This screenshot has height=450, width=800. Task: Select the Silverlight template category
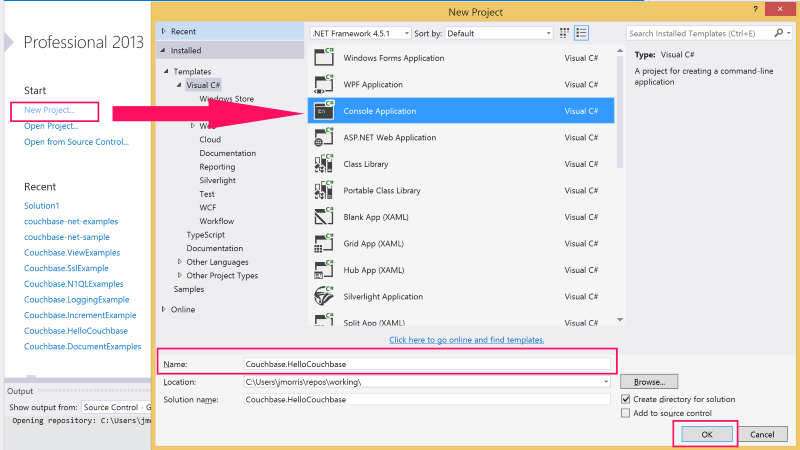pos(217,180)
